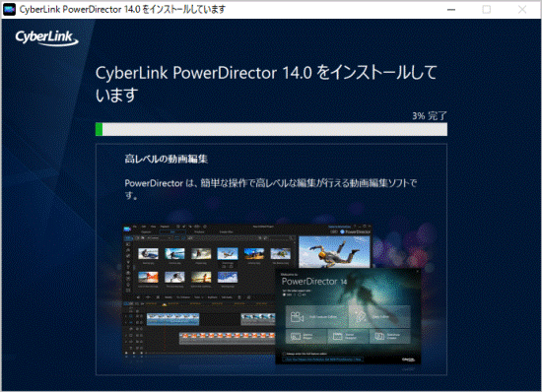Click the PowerDirector 14 promotional screenshot
This screenshot has height=392, width=542.
[x=272, y=294]
